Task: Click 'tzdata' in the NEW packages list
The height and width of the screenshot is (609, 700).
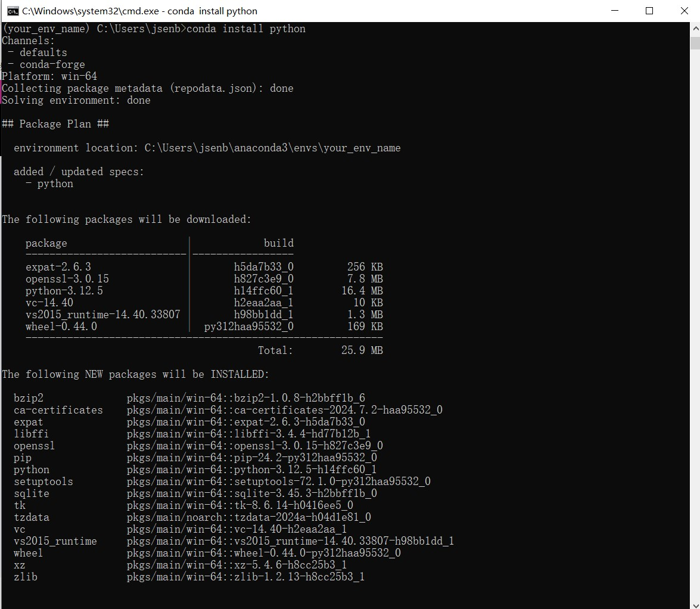Action: pyautogui.click(x=32, y=517)
